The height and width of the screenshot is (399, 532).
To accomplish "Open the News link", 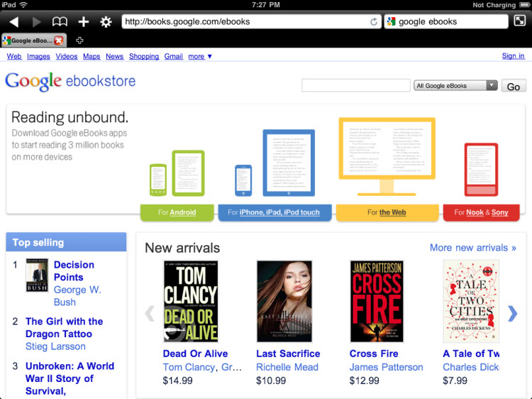I will coord(114,56).
